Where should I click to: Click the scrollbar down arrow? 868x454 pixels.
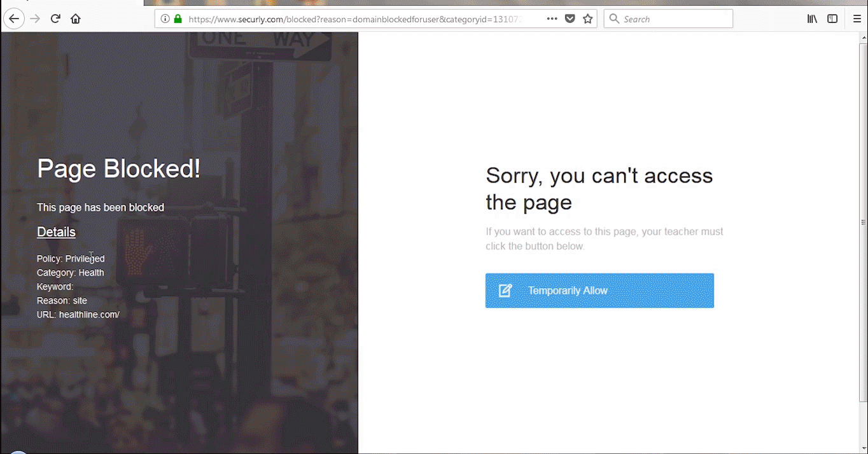click(x=864, y=449)
